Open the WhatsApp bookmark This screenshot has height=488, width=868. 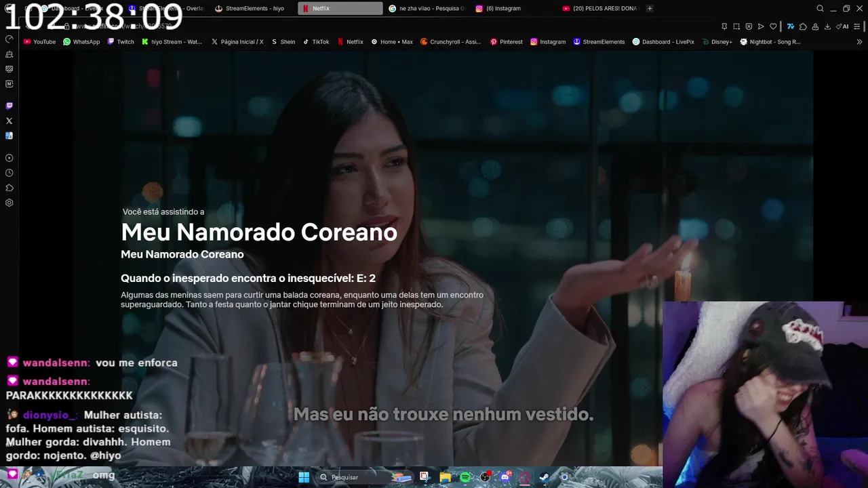81,41
